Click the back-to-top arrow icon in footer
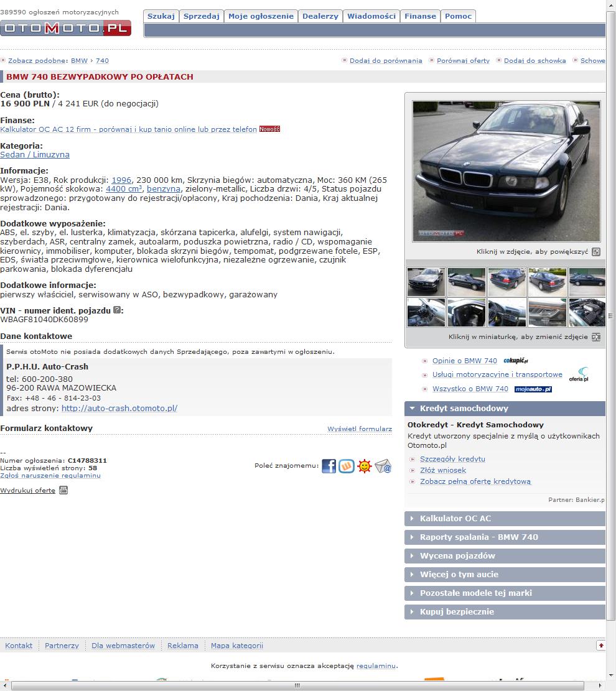The height and width of the screenshot is (691, 616). tap(600, 645)
